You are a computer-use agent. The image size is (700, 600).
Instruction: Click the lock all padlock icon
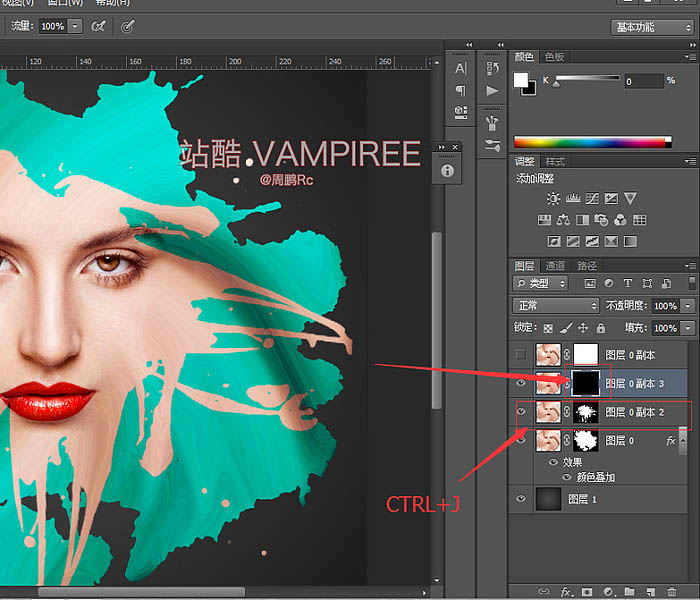600,328
